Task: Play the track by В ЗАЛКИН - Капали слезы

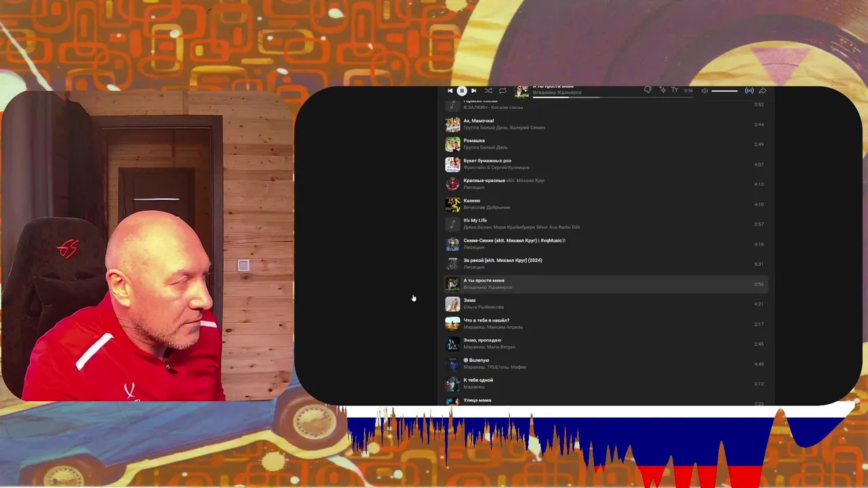Action: (493, 107)
